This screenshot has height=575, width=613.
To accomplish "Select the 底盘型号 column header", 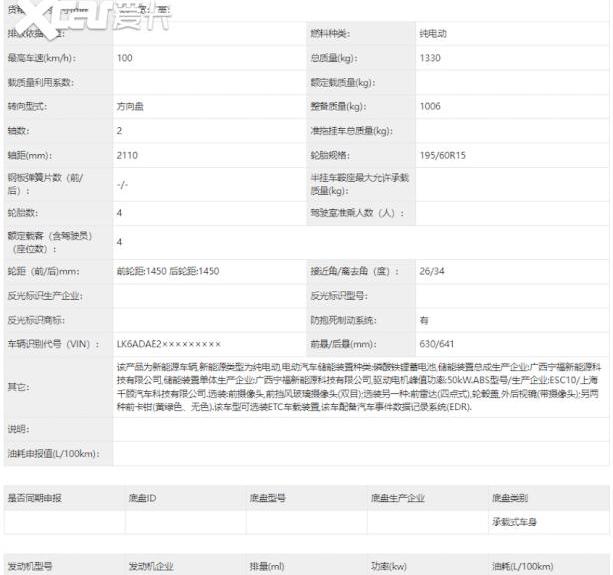I will pos(268,498).
